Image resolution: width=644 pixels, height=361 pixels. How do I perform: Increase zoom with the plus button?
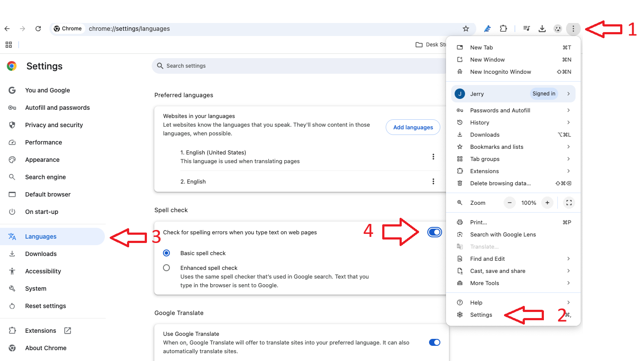click(547, 203)
